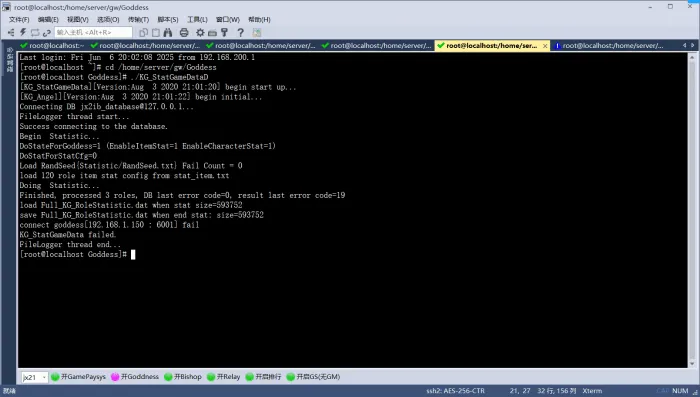
Task: Switch to the first root@localhost:~ tab
Action: coord(52,46)
